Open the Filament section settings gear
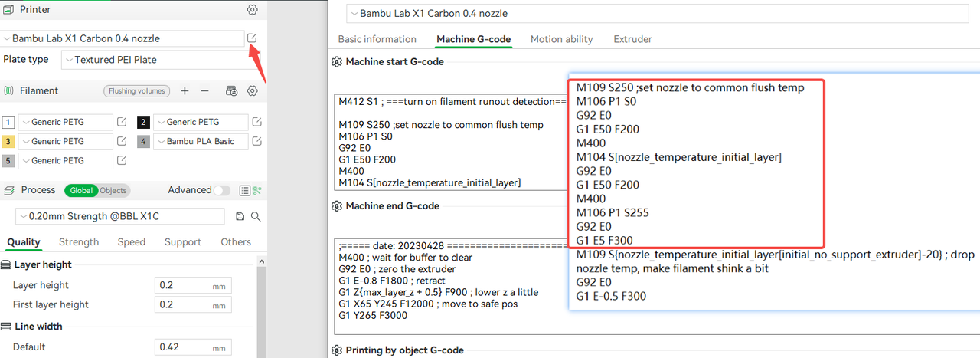This screenshot has height=358, width=980. [252, 90]
